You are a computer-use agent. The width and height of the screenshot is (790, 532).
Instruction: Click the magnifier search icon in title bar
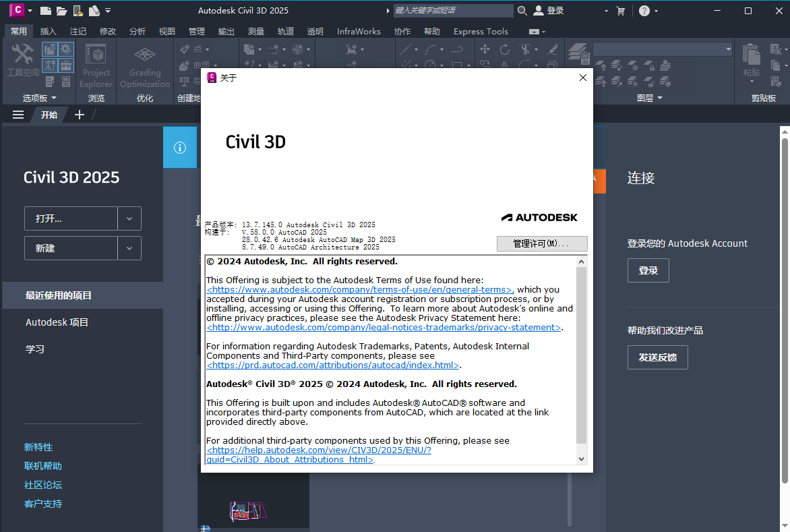coord(522,11)
